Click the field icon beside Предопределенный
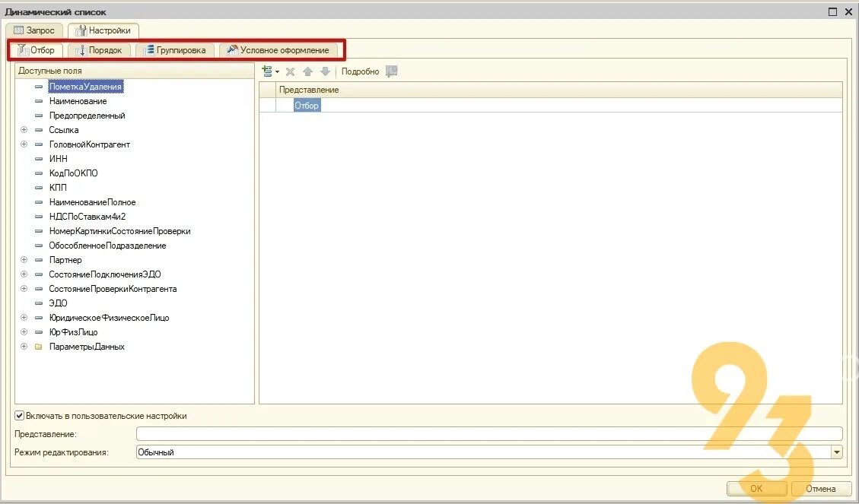The height and width of the screenshot is (504, 859). pos(38,116)
